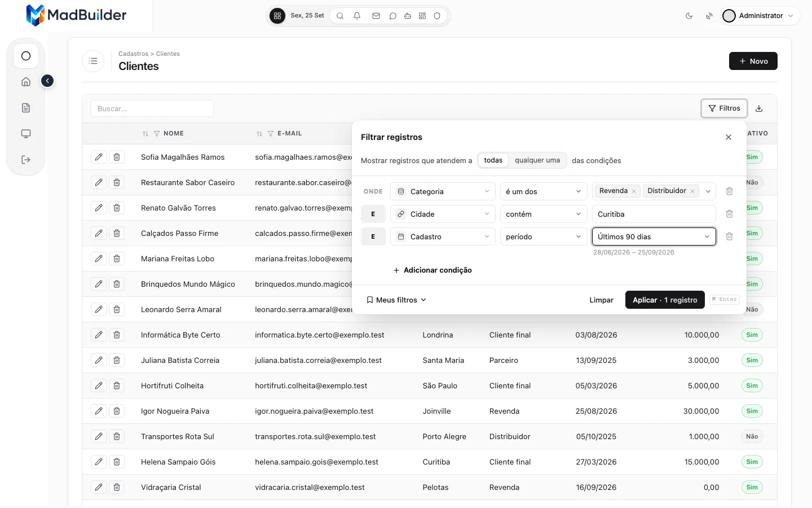Image resolution: width=812 pixels, height=508 pixels.
Task: Delete the Cidade filter condition
Action: (729, 214)
